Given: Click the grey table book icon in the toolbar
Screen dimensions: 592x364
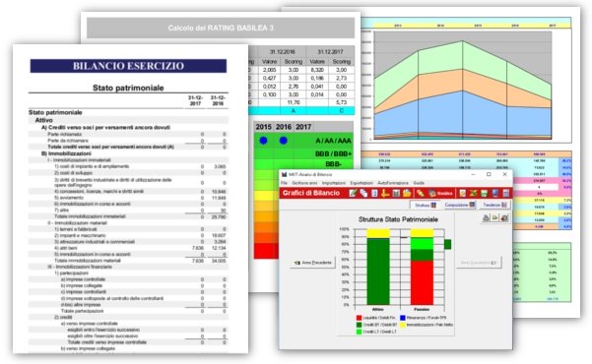Looking at the screenshot, I should pos(396,194).
